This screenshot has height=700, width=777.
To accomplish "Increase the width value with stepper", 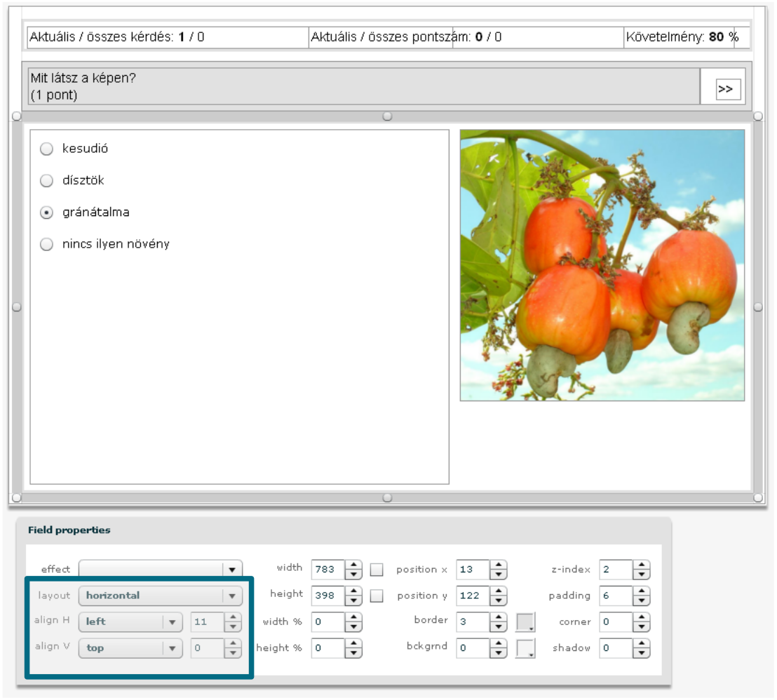I will click(x=354, y=565).
